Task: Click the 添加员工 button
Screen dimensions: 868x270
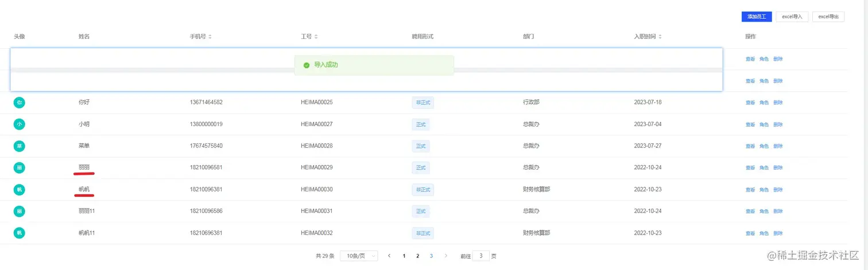Action: [757, 17]
